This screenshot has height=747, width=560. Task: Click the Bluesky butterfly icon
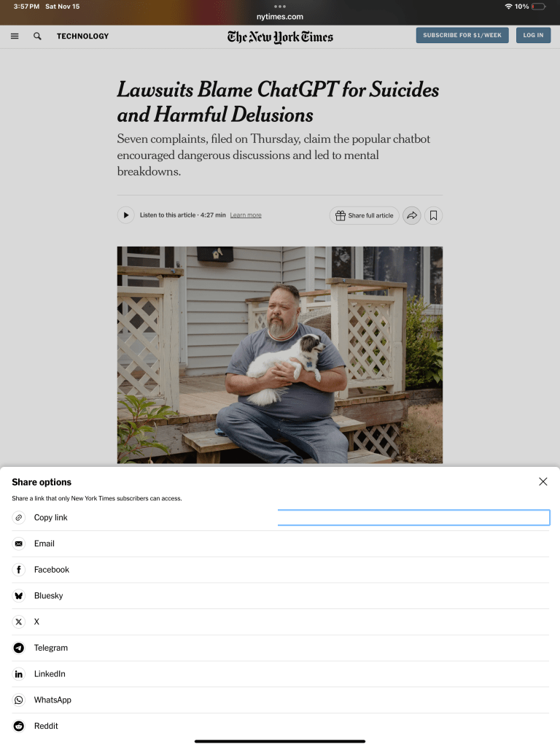19,596
